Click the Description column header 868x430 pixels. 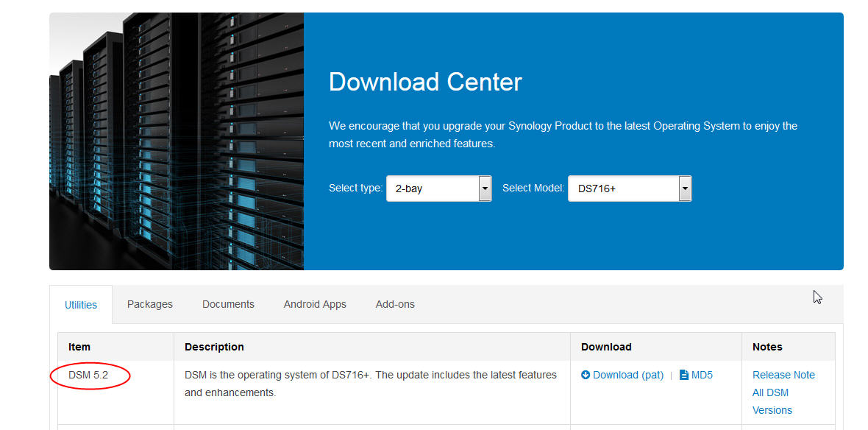pos(372,347)
